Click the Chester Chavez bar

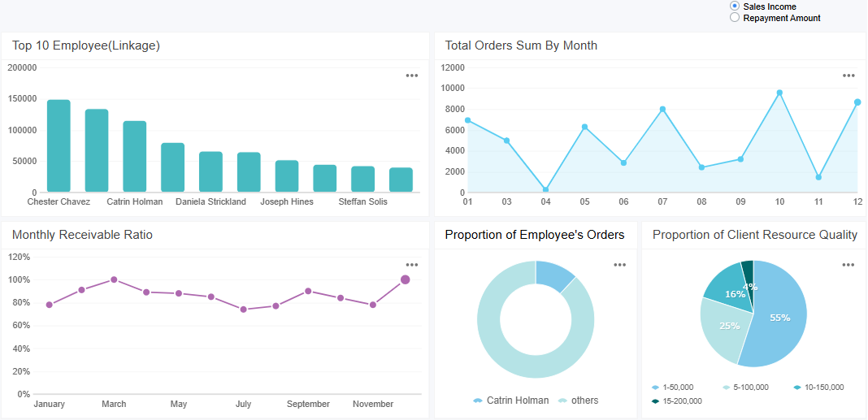[59, 146]
